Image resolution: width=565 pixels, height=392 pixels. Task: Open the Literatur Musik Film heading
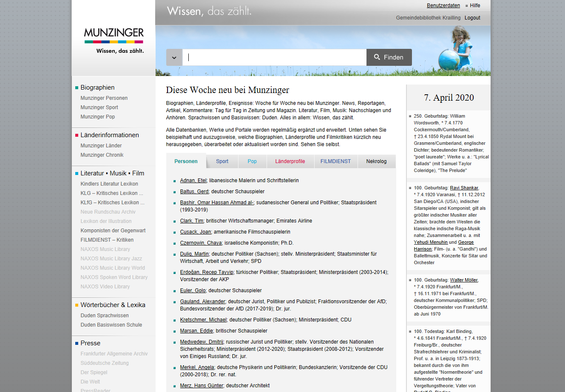(112, 173)
